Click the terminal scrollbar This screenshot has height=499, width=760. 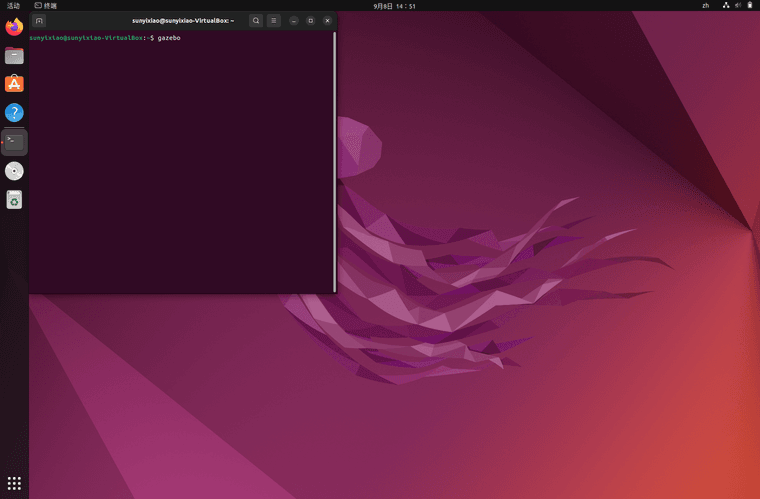(x=334, y=162)
